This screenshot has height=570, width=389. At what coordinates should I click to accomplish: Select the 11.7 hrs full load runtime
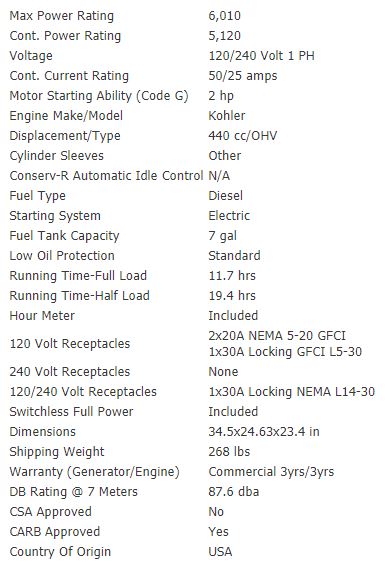(232, 276)
